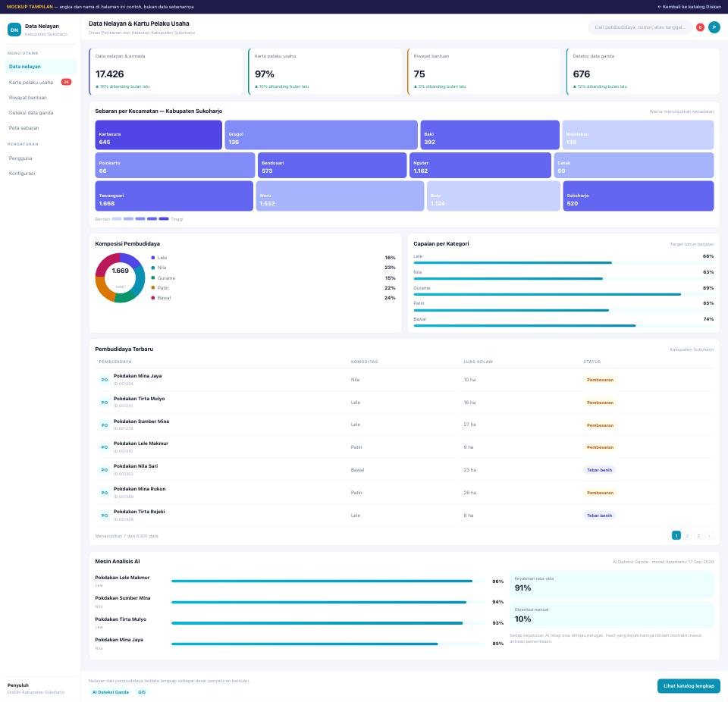This screenshot has width=728, height=702.
Task: Go to page 3 of the table
Action: pyautogui.click(x=698, y=536)
